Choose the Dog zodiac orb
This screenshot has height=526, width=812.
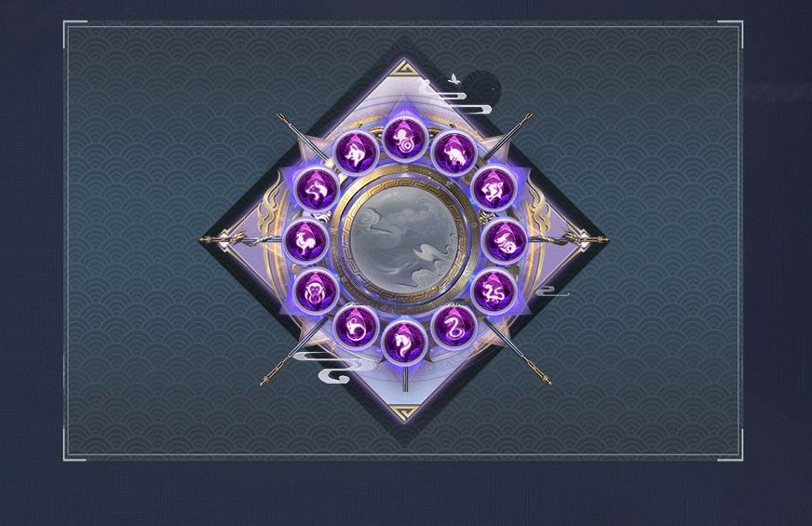click(x=317, y=190)
